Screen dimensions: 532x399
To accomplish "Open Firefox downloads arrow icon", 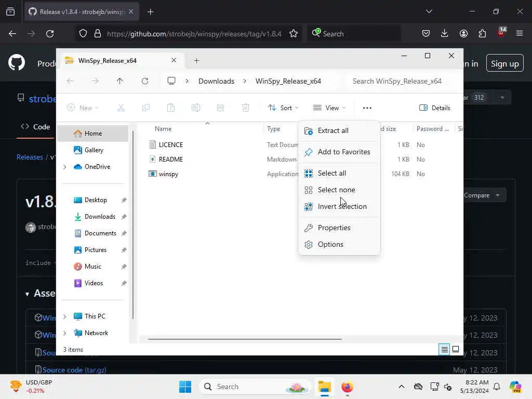I will click(x=445, y=33).
